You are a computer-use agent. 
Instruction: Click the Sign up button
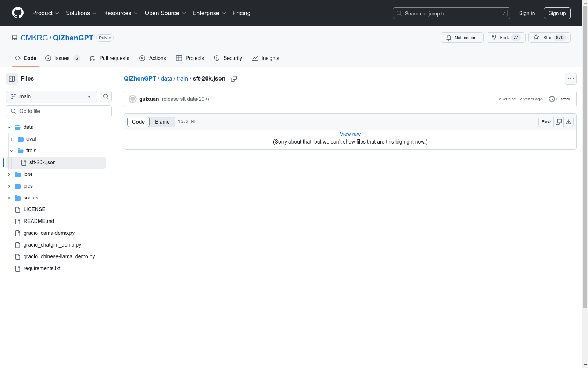(x=557, y=13)
